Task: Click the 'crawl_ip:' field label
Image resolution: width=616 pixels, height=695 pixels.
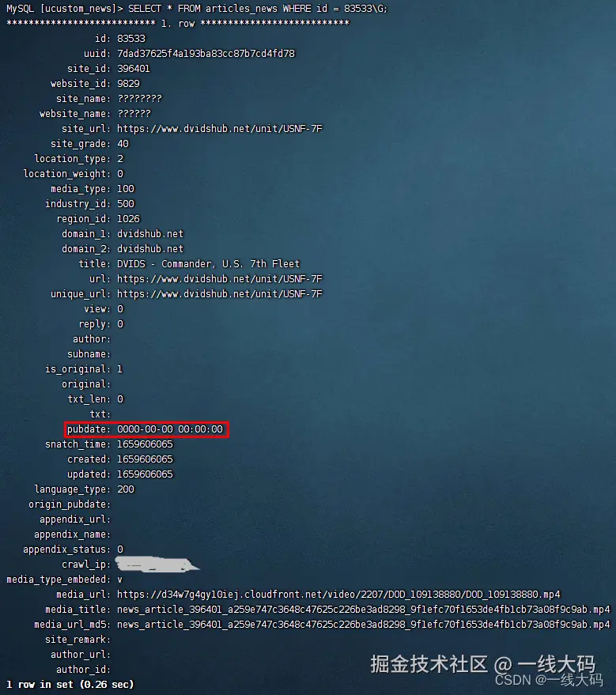Action: click(x=86, y=565)
